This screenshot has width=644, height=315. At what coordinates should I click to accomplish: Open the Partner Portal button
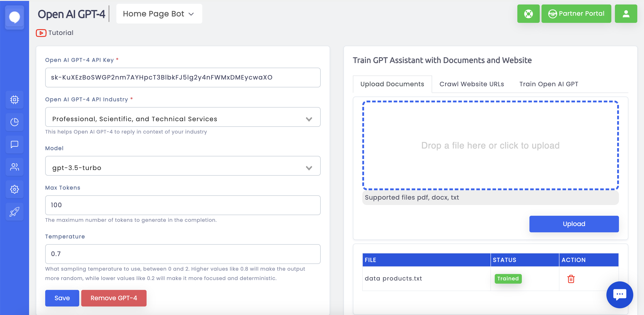click(576, 13)
